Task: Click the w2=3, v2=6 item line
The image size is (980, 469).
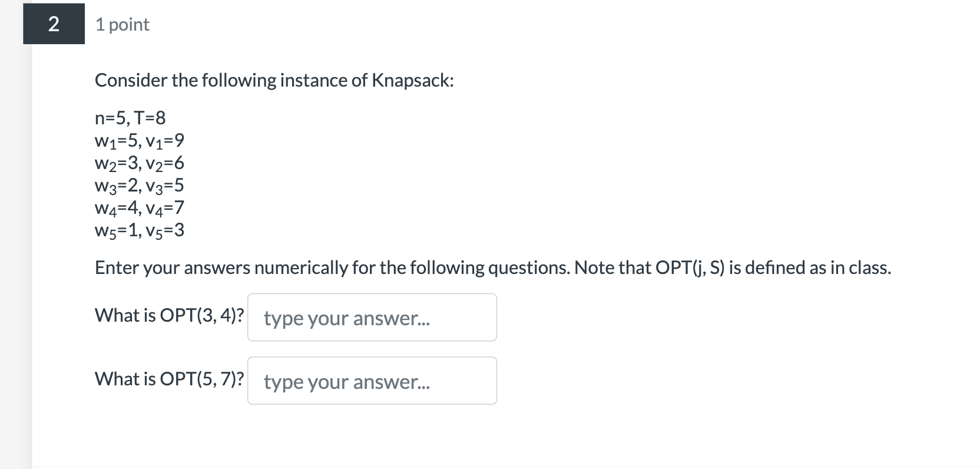Action: [x=140, y=163]
